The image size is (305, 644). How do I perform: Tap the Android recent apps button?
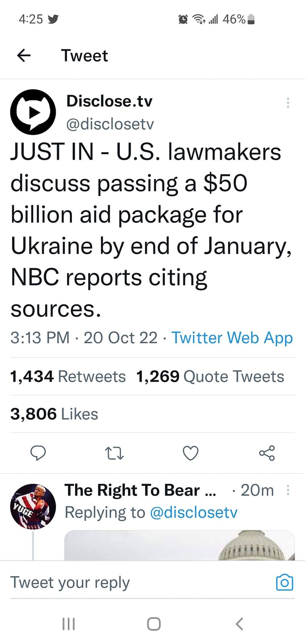pos(68,624)
